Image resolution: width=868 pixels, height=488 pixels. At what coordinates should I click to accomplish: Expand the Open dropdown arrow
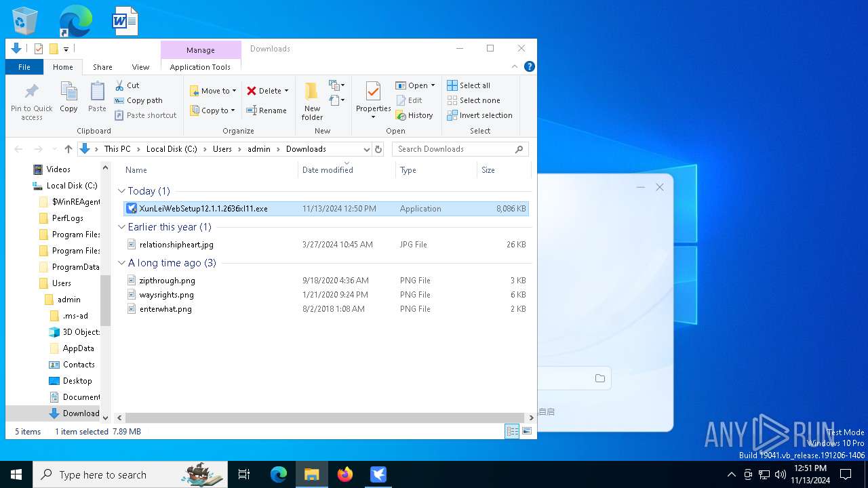click(x=433, y=85)
